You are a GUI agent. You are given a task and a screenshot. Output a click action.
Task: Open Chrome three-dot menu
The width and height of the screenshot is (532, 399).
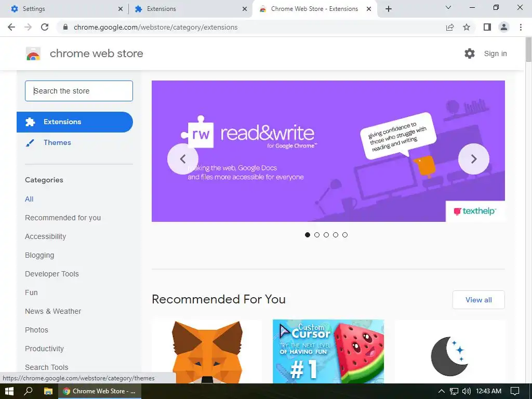pos(521,27)
